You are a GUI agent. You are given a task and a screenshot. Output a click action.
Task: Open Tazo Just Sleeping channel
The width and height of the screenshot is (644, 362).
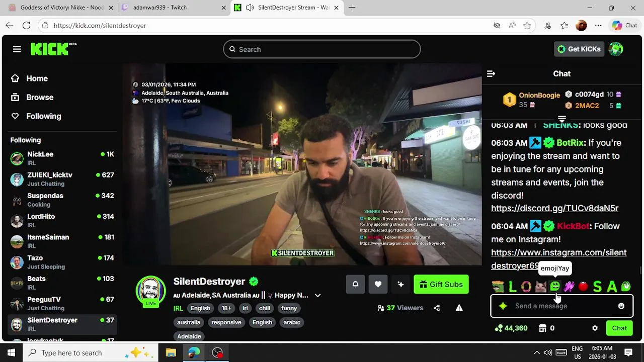click(x=62, y=262)
